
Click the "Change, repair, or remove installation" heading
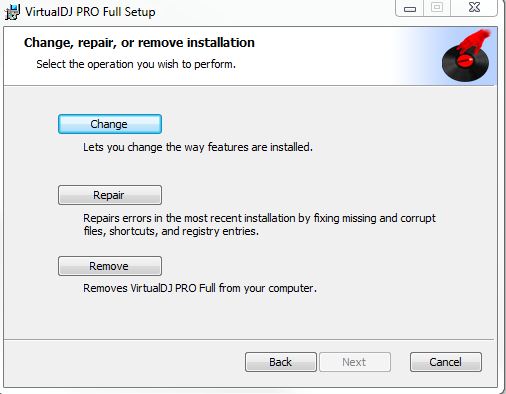click(139, 43)
